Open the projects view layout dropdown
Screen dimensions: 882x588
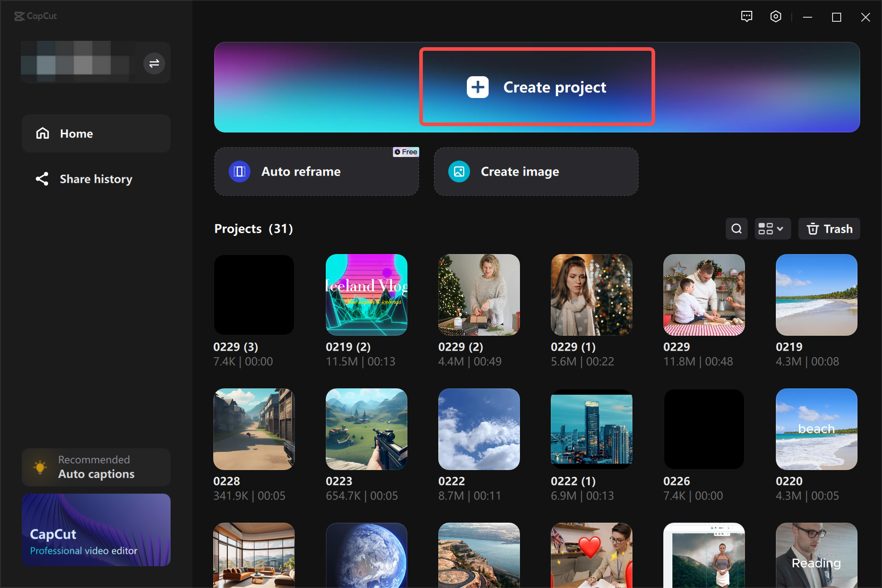[x=772, y=229]
